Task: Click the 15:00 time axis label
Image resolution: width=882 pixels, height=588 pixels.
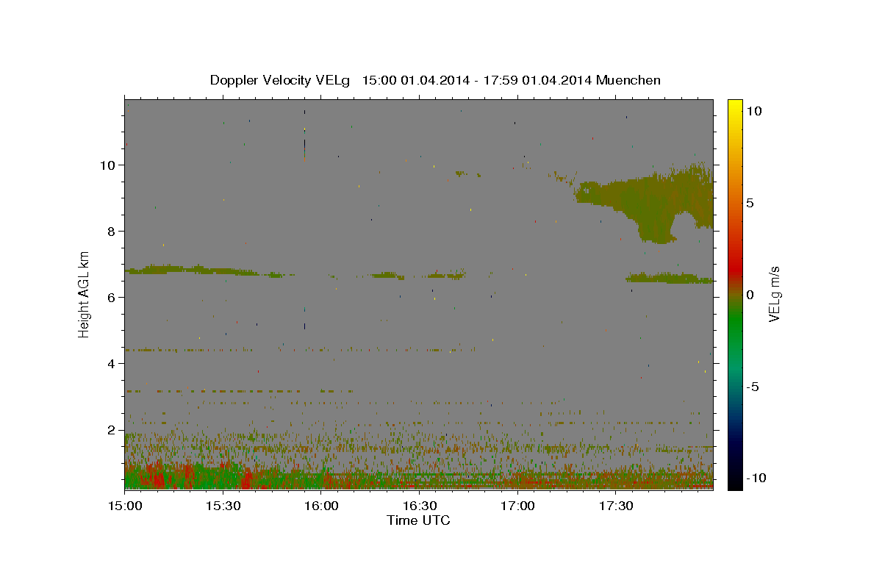Action: tap(124, 506)
